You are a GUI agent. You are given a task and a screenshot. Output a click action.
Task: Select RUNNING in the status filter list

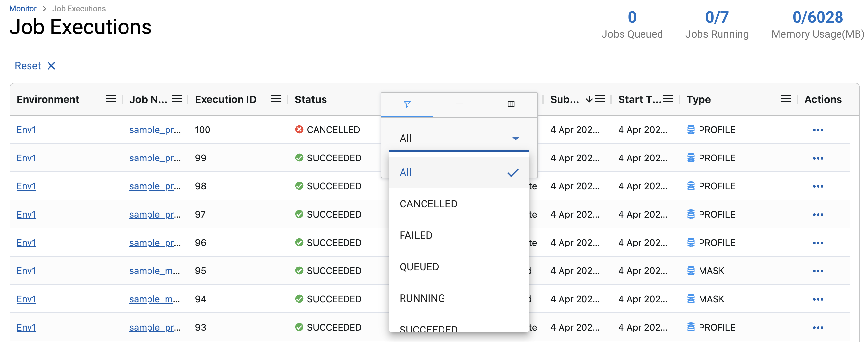[x=459, y=298]
